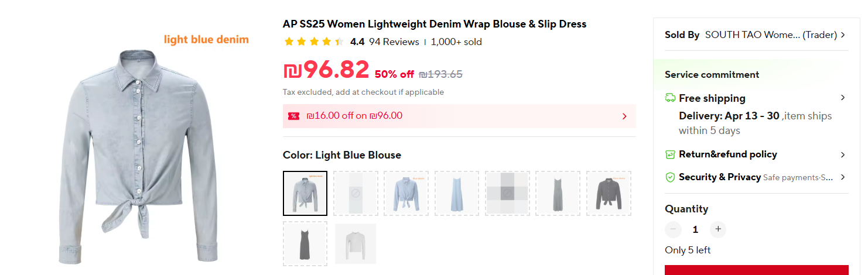The width and height of the screenshot is (868, 275).
Task: Click the Security & Privacy shield icon
Action: click(671, 177)
